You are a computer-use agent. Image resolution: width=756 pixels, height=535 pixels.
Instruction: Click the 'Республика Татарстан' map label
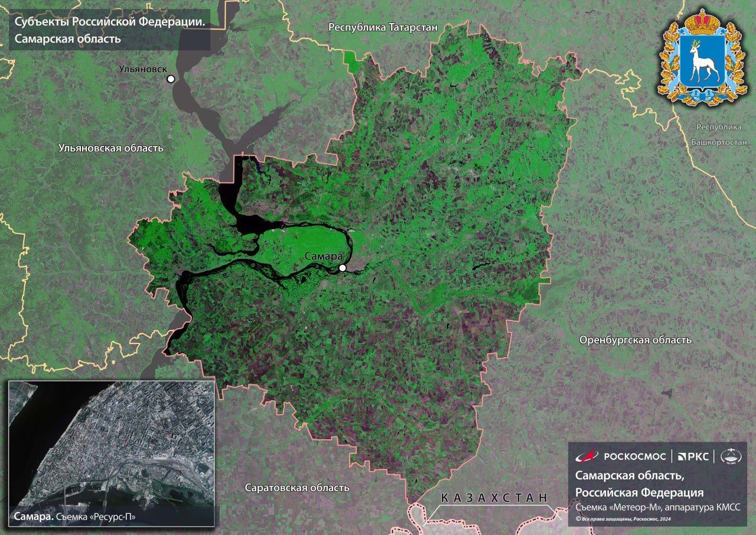click(x=383, y=27)
